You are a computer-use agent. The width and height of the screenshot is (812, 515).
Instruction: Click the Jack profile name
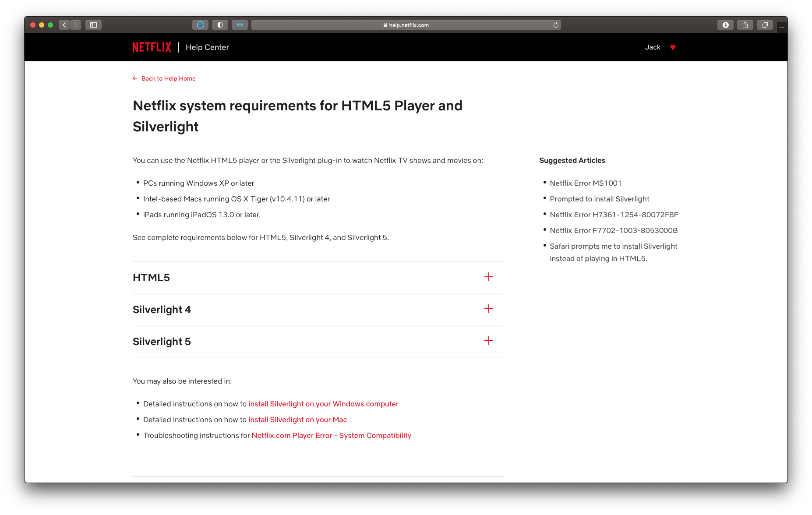click(653, 47)
